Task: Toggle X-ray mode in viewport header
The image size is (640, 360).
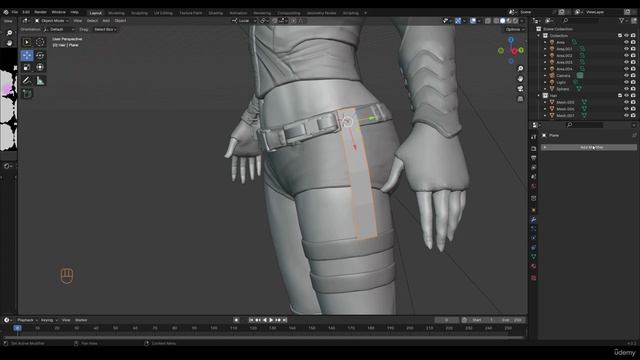Action: point(488,20)
